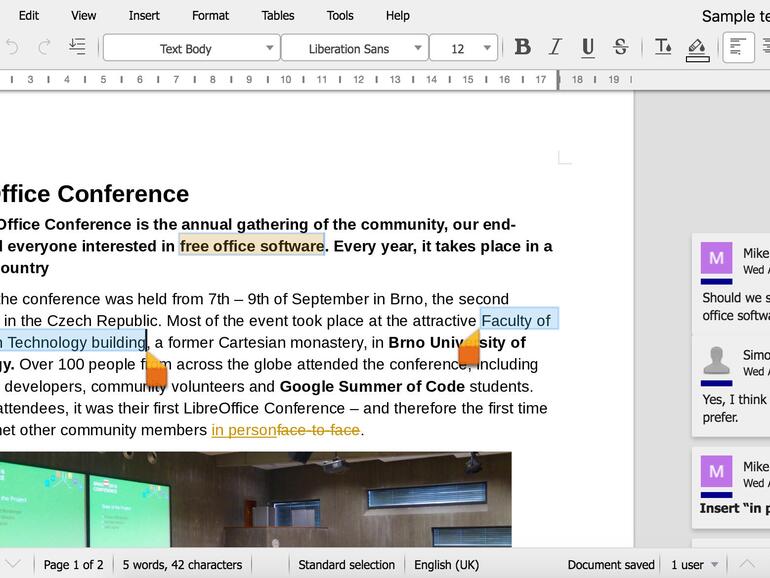Screen dimensions: 770x578
Task: Click the font color icon
Action: pyautogui.click(x=663, y=47)
